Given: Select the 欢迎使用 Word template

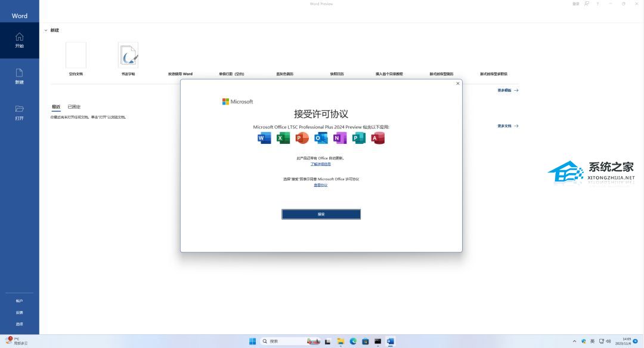Looking at the screenshot, I should pyautogui.click(x=180, y=74).
